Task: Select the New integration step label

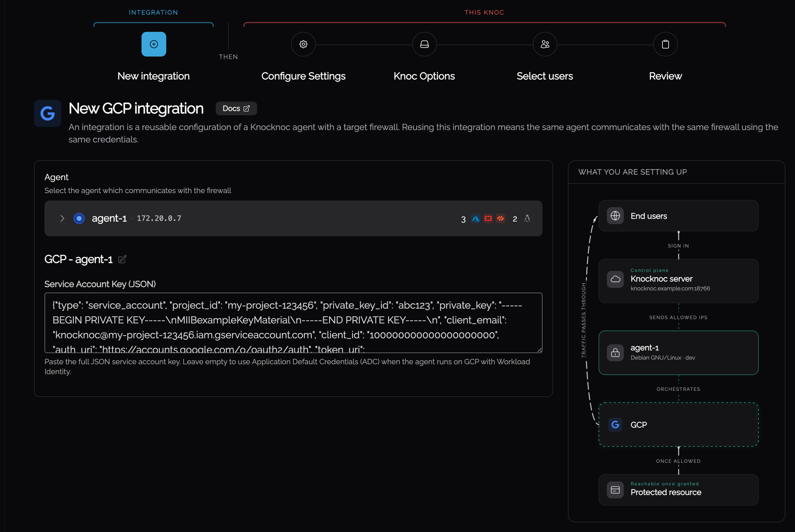Action: (153, 76)
